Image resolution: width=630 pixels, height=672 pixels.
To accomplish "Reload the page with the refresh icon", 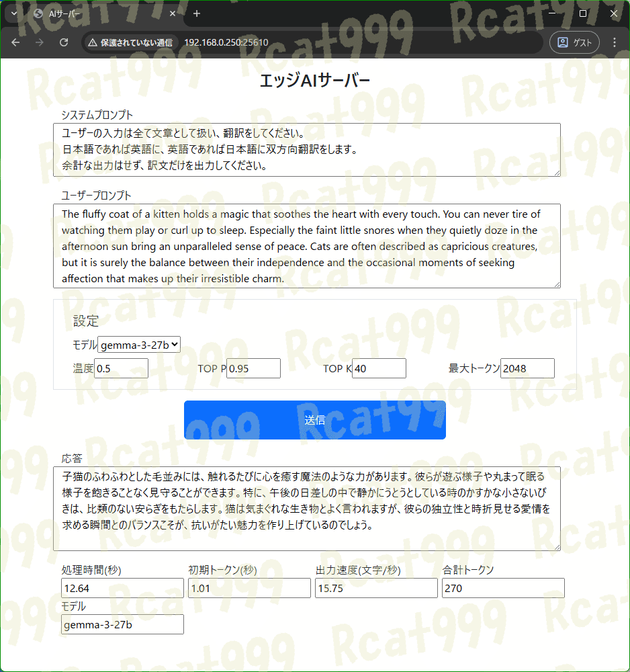I will (x=63, y=42).
